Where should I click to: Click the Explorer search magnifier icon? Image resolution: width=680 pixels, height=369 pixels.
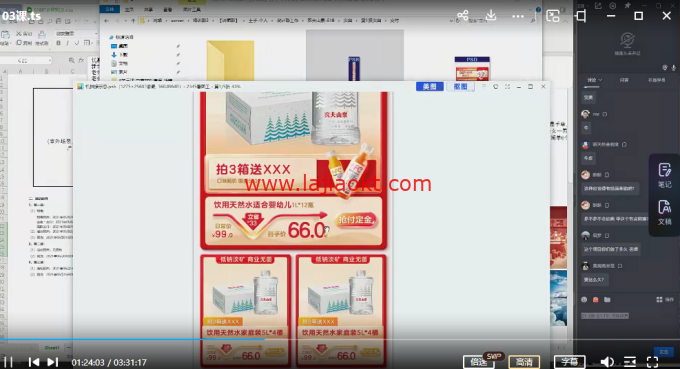pyautogui.click(x=533, y=20)
